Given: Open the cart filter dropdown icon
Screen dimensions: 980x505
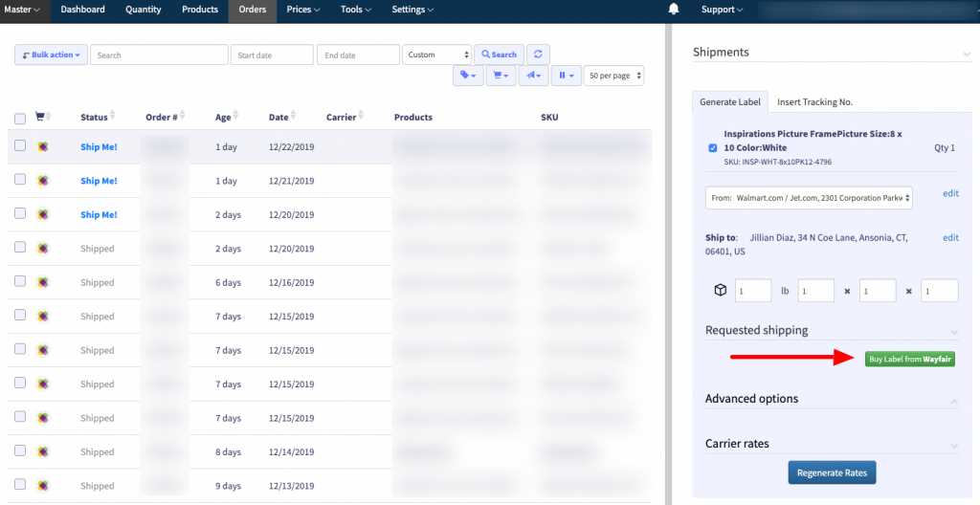Looking at the screenshot, I should 501,75.
